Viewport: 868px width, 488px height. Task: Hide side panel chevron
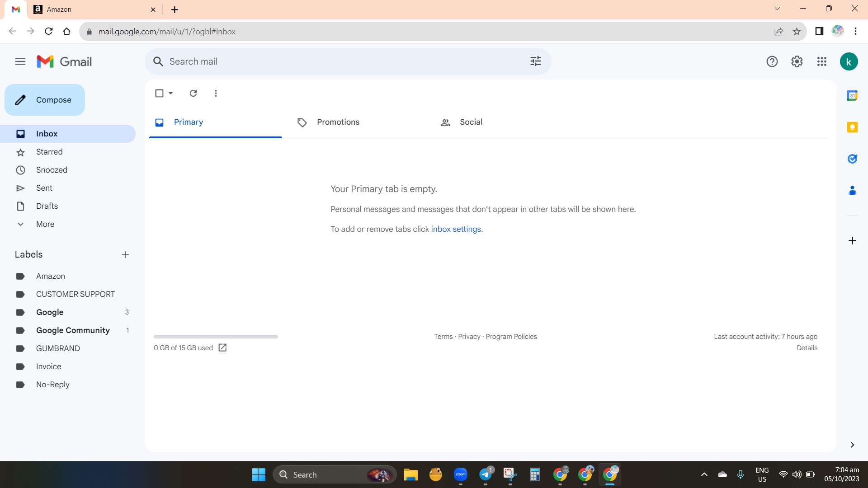[x=852, y=445]
